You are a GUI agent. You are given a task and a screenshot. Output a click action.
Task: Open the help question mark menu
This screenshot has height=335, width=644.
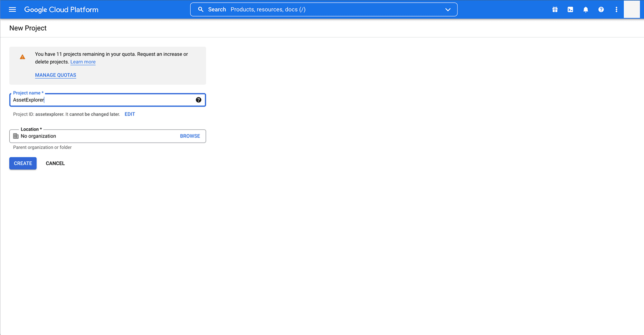click(601, 10)
